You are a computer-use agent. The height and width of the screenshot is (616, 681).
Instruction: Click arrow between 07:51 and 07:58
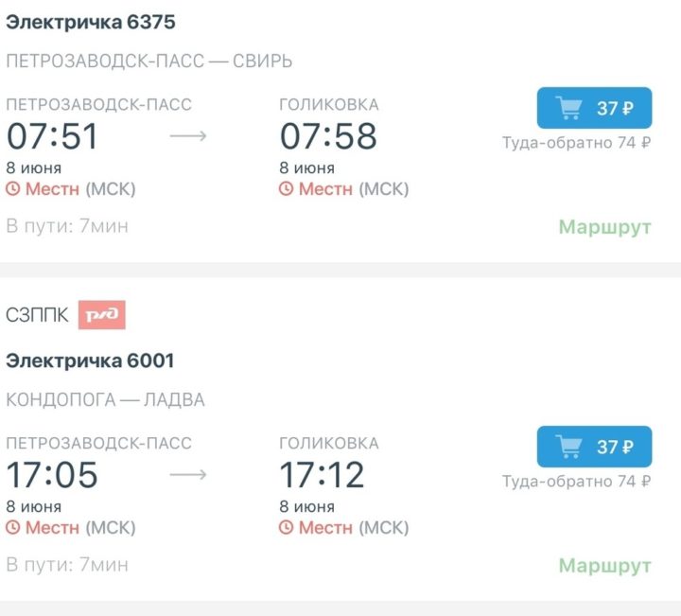188,136
